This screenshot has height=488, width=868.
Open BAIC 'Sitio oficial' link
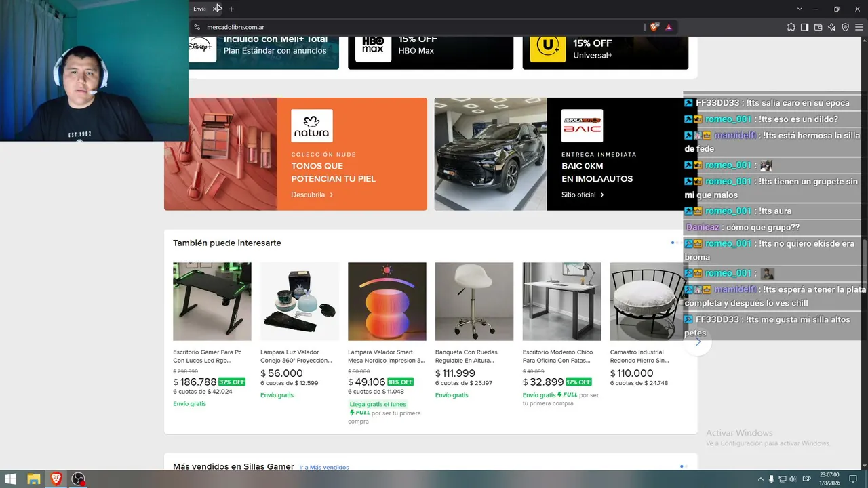coord(583,195)
